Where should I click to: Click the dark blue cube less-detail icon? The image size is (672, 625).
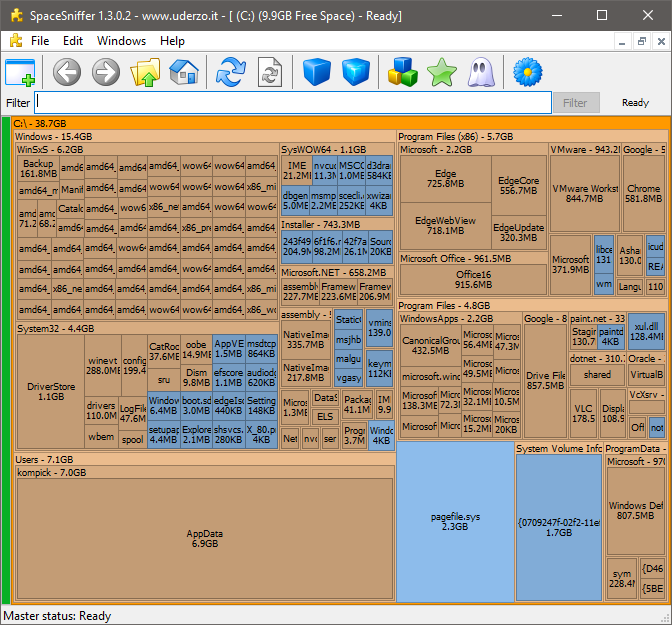click(317, 72)
